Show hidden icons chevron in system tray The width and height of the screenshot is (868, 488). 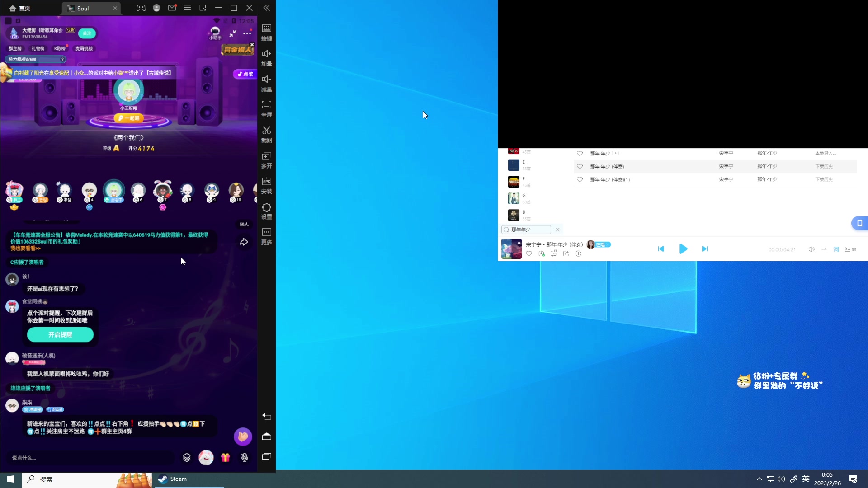(x=759, y=479)
